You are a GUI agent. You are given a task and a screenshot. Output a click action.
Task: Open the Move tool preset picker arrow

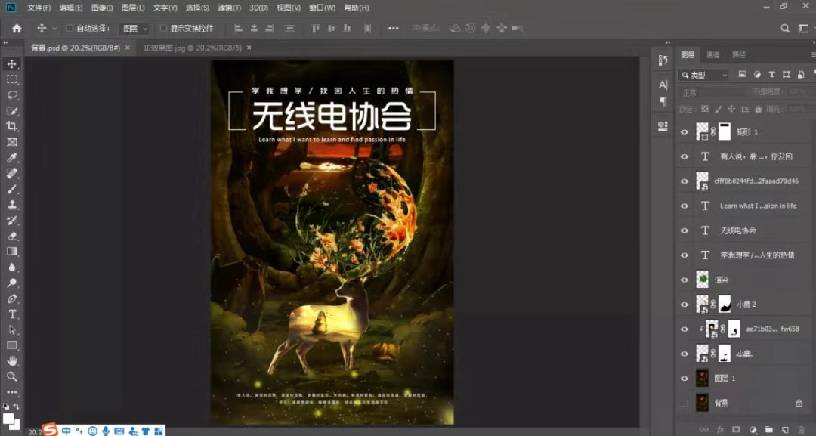(x=54, y=29)
